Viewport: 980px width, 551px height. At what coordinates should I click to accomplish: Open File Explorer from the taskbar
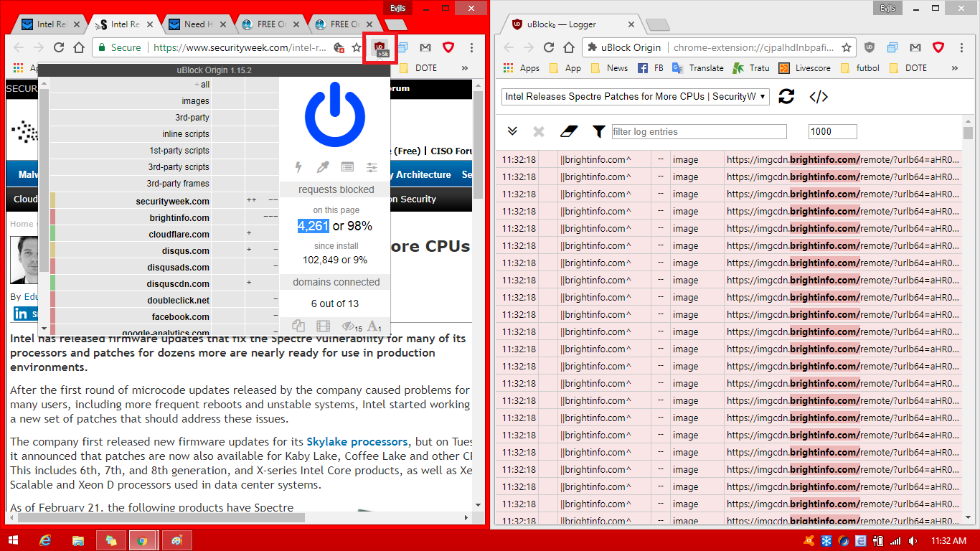(78, 540)
